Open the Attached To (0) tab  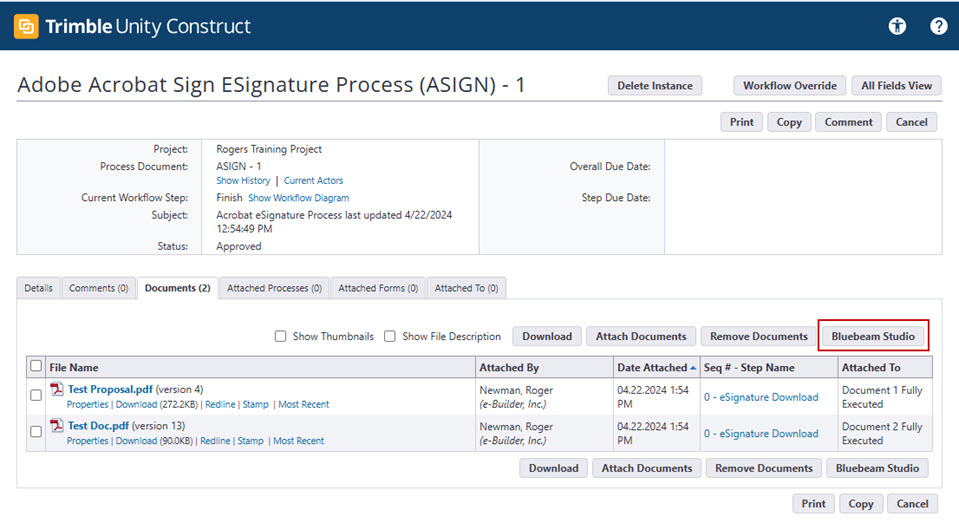[466, 288]
